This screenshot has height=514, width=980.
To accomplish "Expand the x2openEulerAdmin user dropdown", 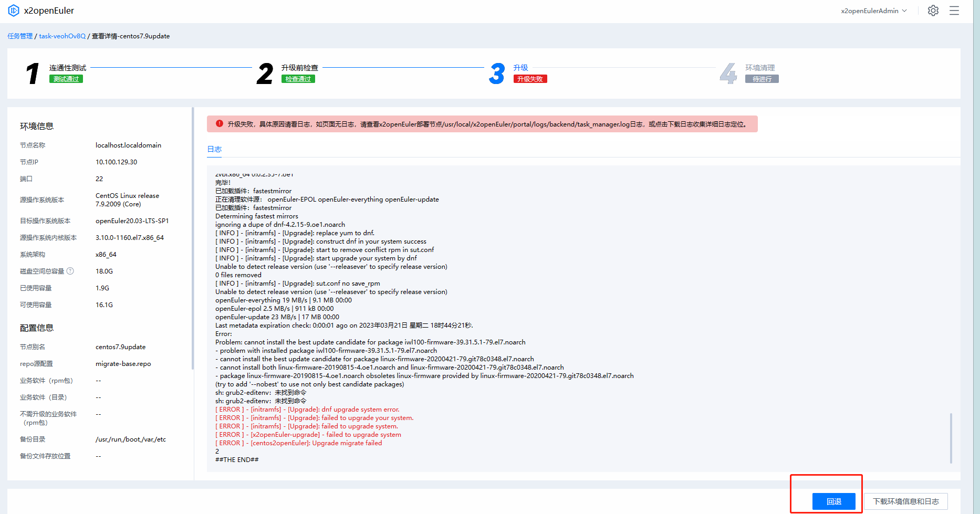I will point(873,11).
